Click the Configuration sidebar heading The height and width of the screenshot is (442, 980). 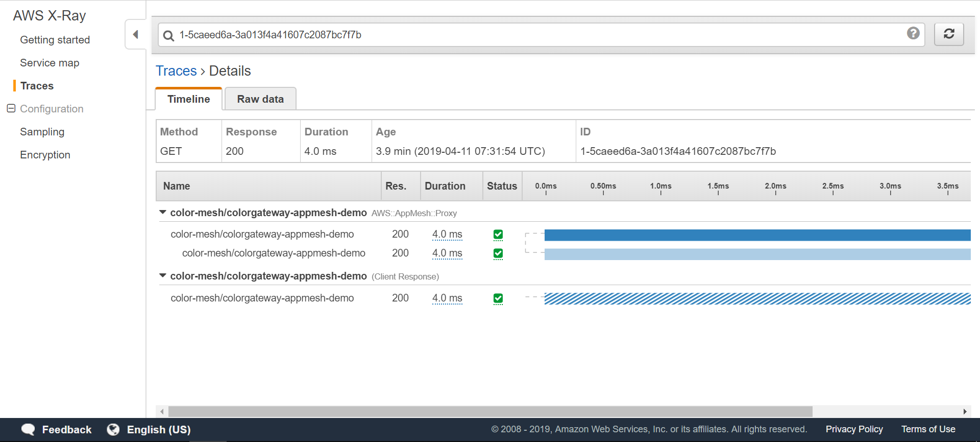[52, 109]
